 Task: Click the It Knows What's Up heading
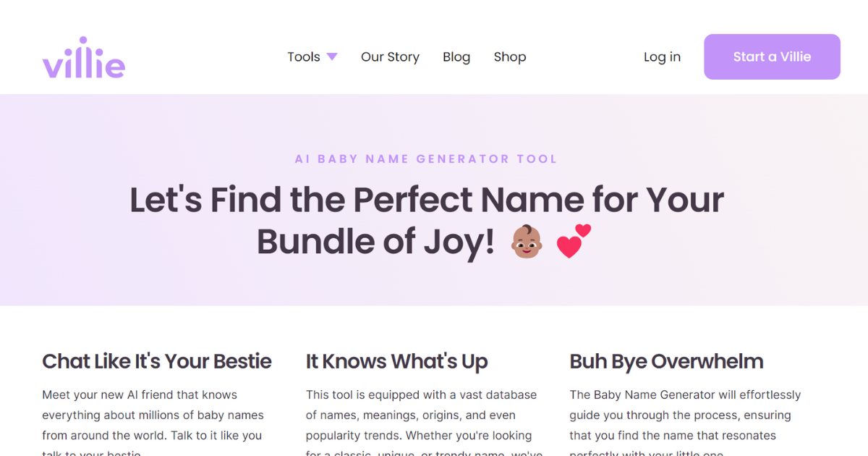[396, 361]
